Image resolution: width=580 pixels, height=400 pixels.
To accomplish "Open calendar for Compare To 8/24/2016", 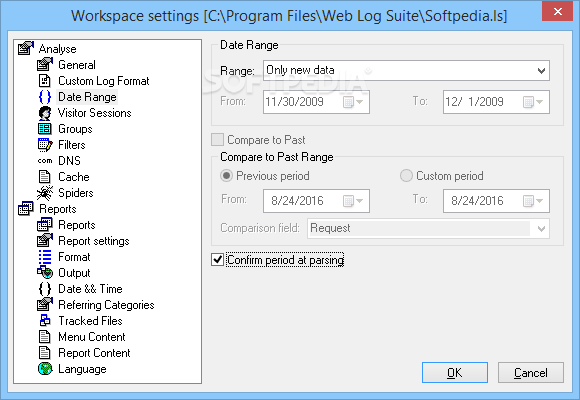I will pyautogui.click(x=533, y=201).
